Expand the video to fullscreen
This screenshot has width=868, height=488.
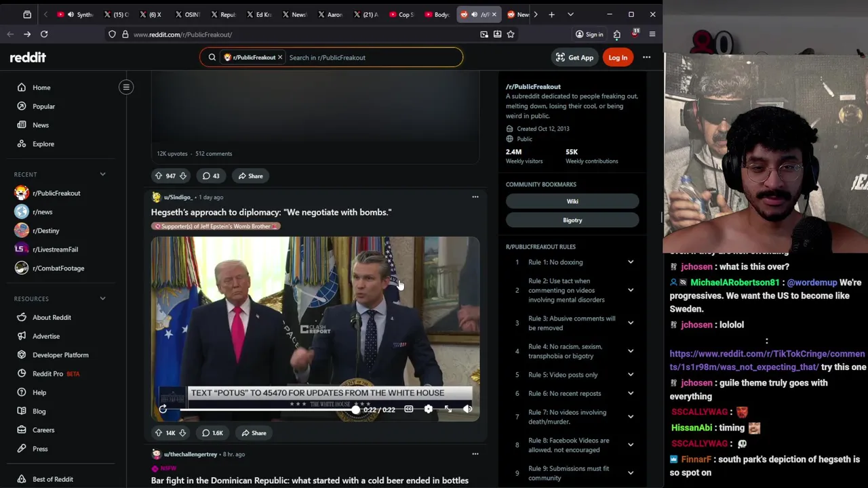pos(448,409)
